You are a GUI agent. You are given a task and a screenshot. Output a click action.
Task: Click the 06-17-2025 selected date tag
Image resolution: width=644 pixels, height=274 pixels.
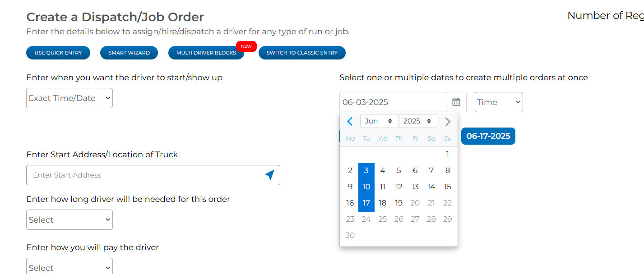pyautogui.click(x=488, y=136)
